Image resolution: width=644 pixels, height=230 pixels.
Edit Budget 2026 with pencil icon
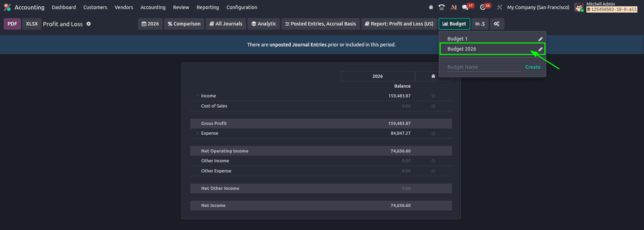[540, 49]
